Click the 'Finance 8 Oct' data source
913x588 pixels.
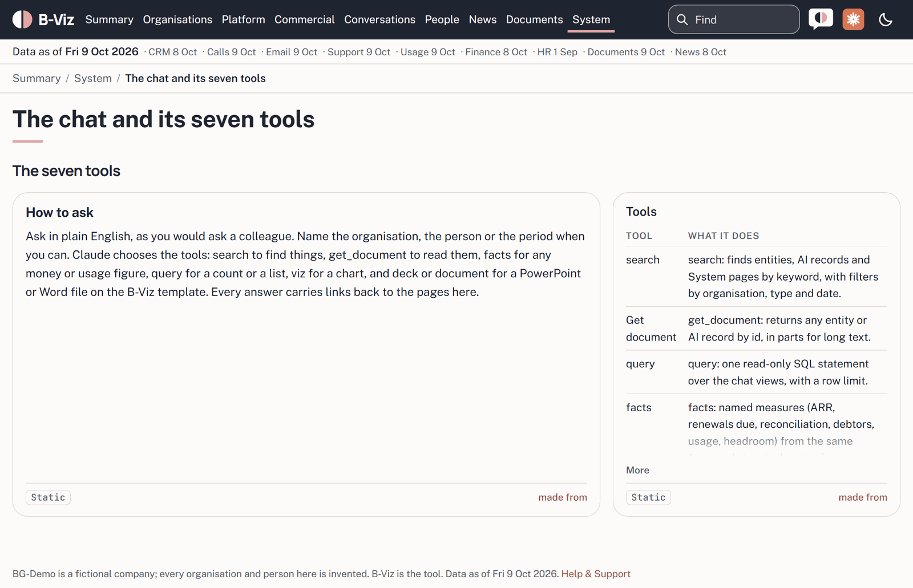tap(496, 52)
